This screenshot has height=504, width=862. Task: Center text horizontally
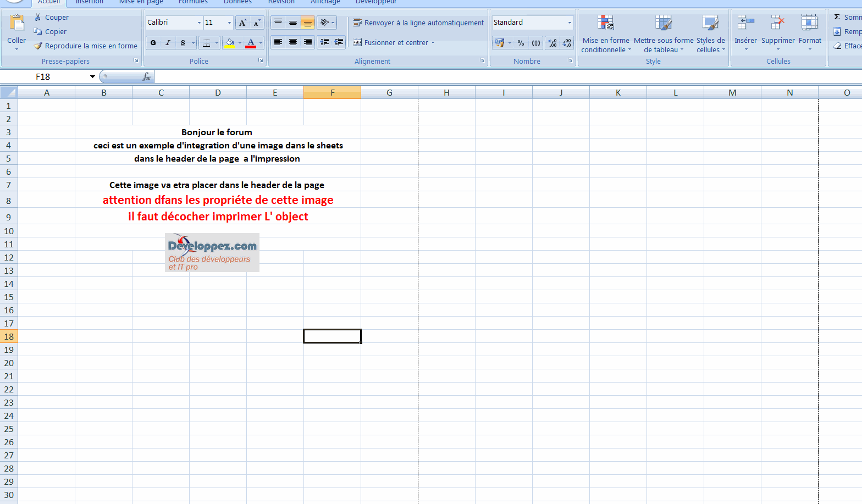click(293, 42)
